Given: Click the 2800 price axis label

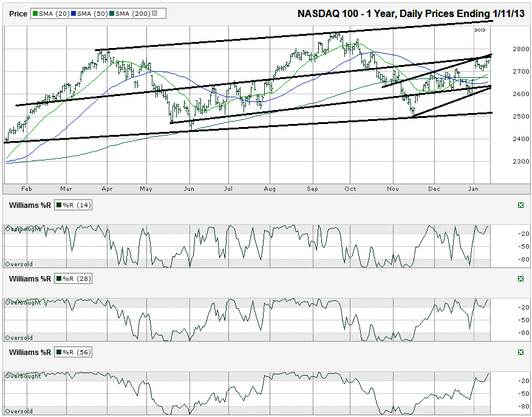Looking at the screenshot, I should click(x=521, y=49).
